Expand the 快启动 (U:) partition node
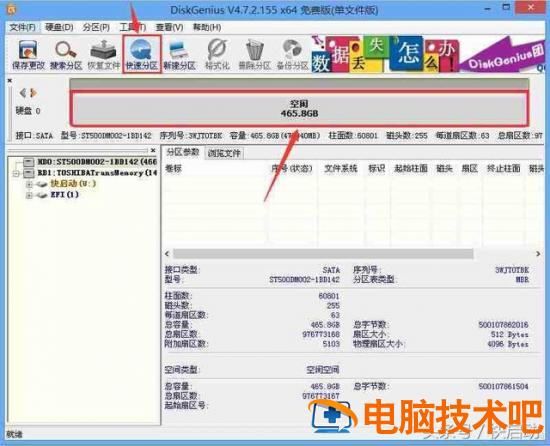This screenshot has width=550, height=446. pyautogui.click(x=29, y=184)
